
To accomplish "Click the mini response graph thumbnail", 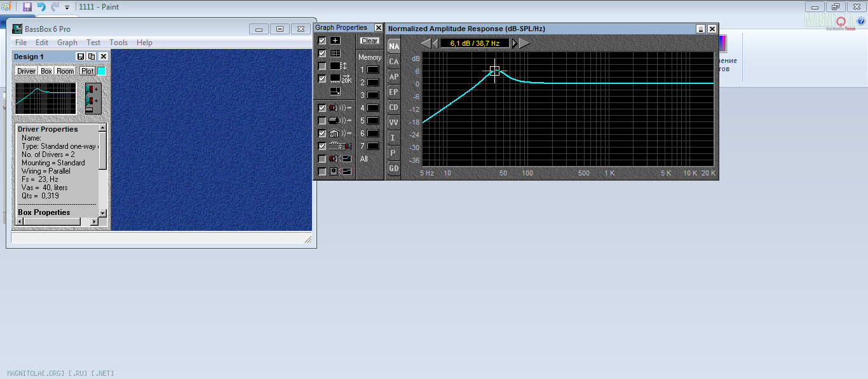I will tap(46, 99).
